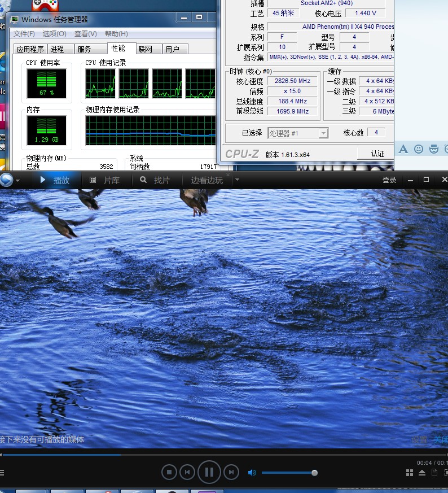Open the smiley emoji icon in chat toolbar
The height and width of the screenshot is (493, 448).
[x=419, y=149]
